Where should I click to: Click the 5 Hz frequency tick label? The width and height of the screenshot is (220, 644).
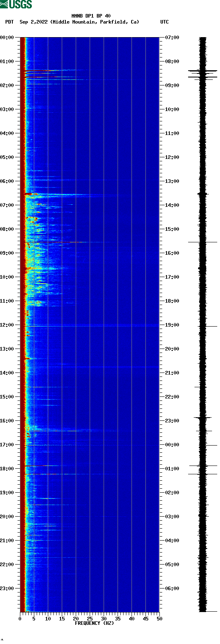click(34, 619)
